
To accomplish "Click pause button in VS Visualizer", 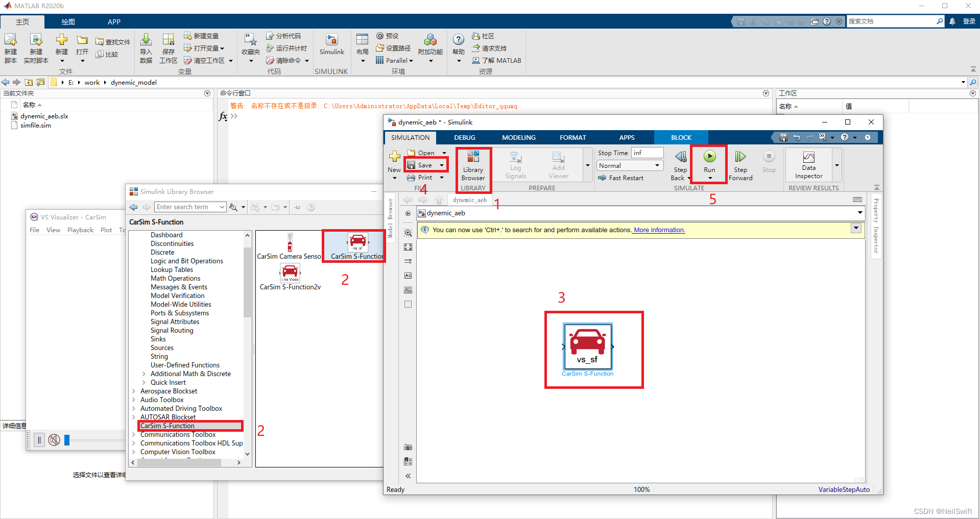I will coord(39,440).
